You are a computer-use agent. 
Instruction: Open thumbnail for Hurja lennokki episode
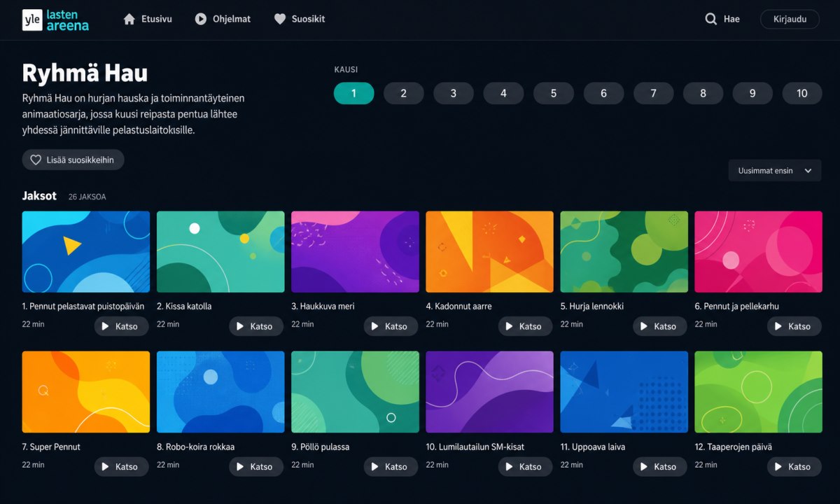click(624, 252)
